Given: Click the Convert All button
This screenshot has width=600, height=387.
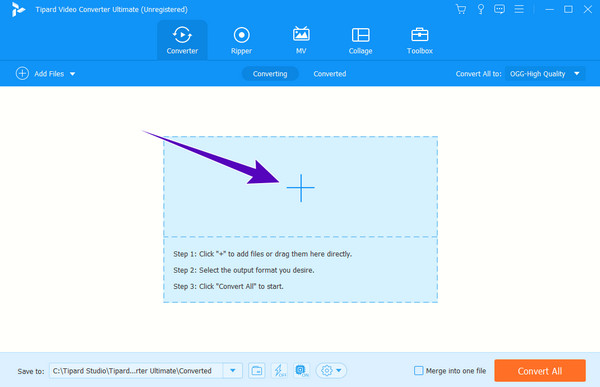Looking at the screenshot, I should pos(540,371).
